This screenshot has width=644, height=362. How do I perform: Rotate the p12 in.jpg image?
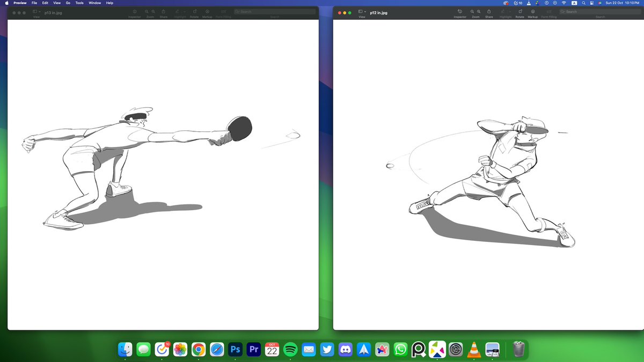click(520, 11)
